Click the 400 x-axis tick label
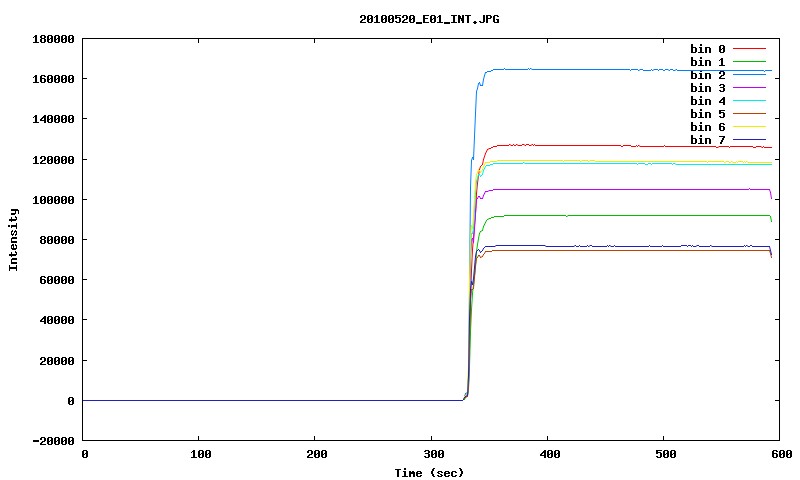Screen dimensions: 800x480 click(x=549, y=454)
